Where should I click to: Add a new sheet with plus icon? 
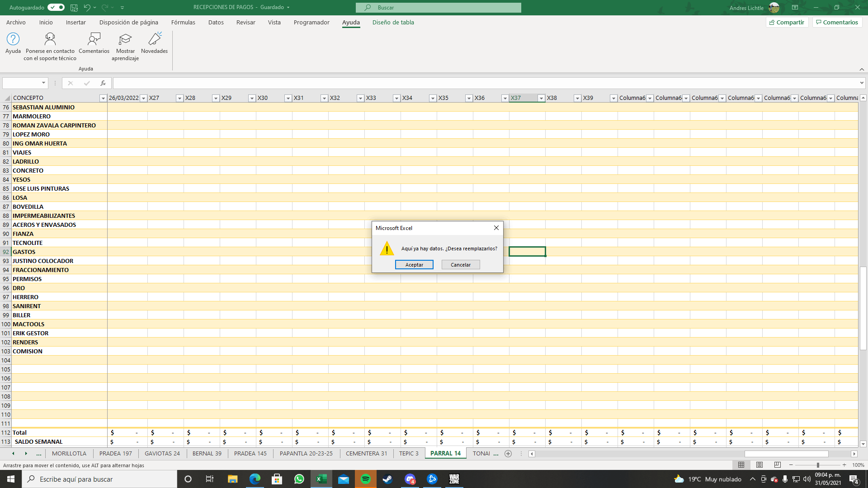(508, 454)
